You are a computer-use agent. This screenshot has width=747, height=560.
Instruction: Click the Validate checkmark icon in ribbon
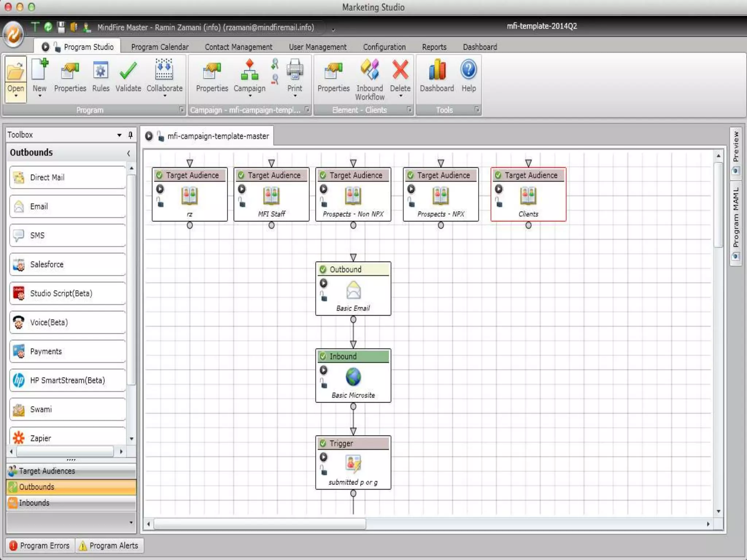(128, 71)
